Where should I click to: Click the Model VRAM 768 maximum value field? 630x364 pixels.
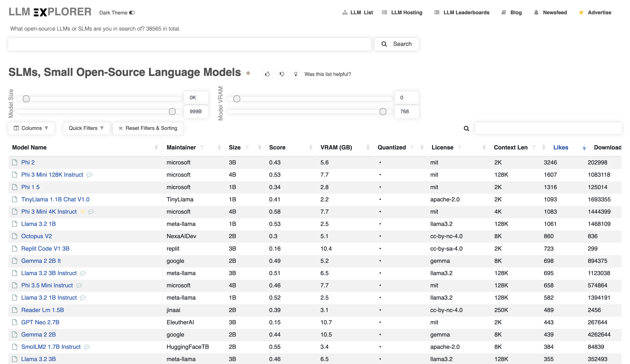point(407,112)
